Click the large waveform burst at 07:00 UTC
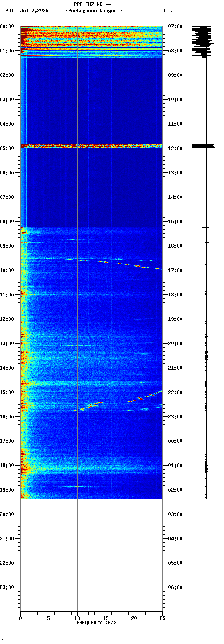Viewport: 224px width, 644px height. point(202,41)
